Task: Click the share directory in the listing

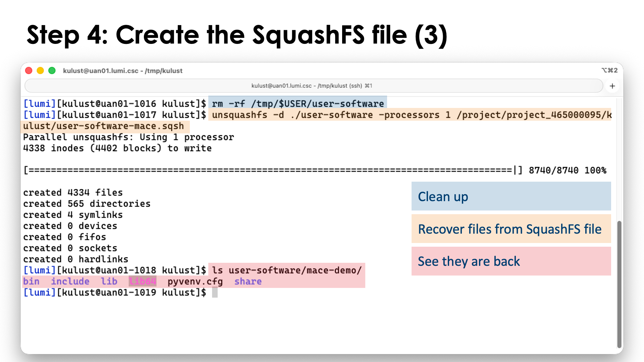Action: tap(248, 281)
